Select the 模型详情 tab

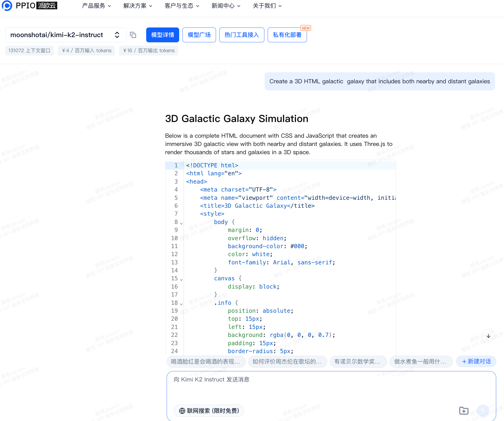(162, 35)
